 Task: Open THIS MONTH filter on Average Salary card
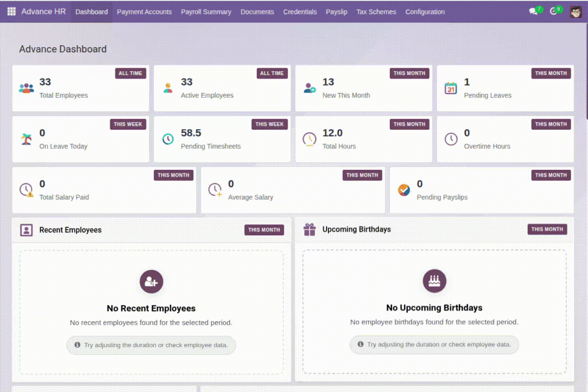(x=362, y=176)
